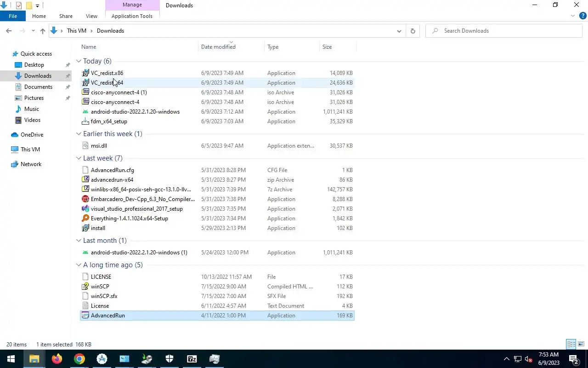
Task: Switch to the Application Tools tab
Action: [x=132, y=16]
